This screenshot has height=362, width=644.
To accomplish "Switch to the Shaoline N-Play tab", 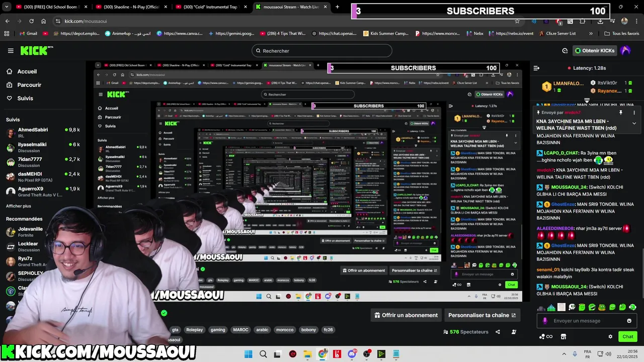I will [131, 7].
